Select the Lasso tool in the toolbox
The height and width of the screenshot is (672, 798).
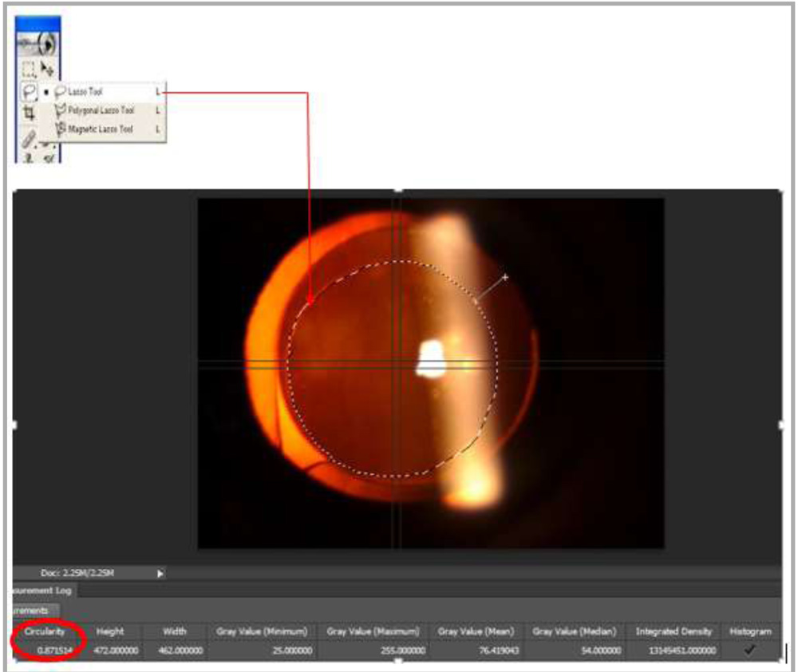click(x=29, y=92)
